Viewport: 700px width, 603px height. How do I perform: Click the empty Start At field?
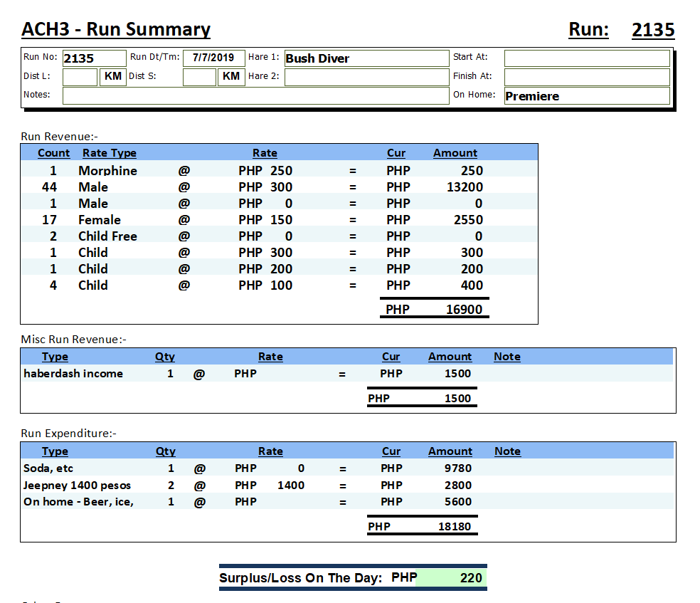click(x=586, y=58)
